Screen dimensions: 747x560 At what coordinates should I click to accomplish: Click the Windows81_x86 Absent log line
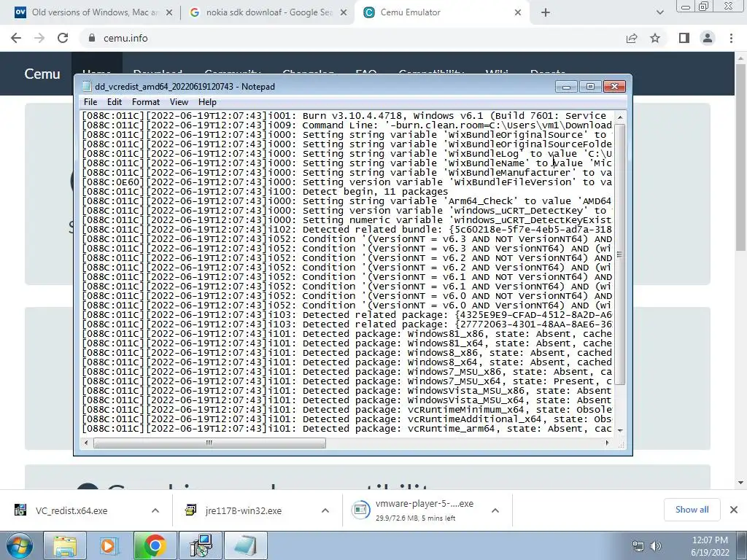pos(347,334)
